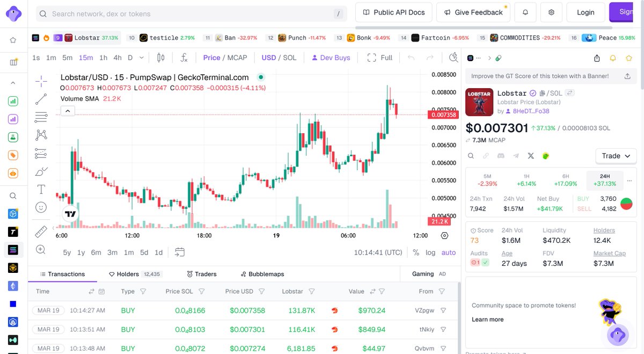Open the notifications bell in header
This screenshot has height=354, width=644.
(525, 12)
